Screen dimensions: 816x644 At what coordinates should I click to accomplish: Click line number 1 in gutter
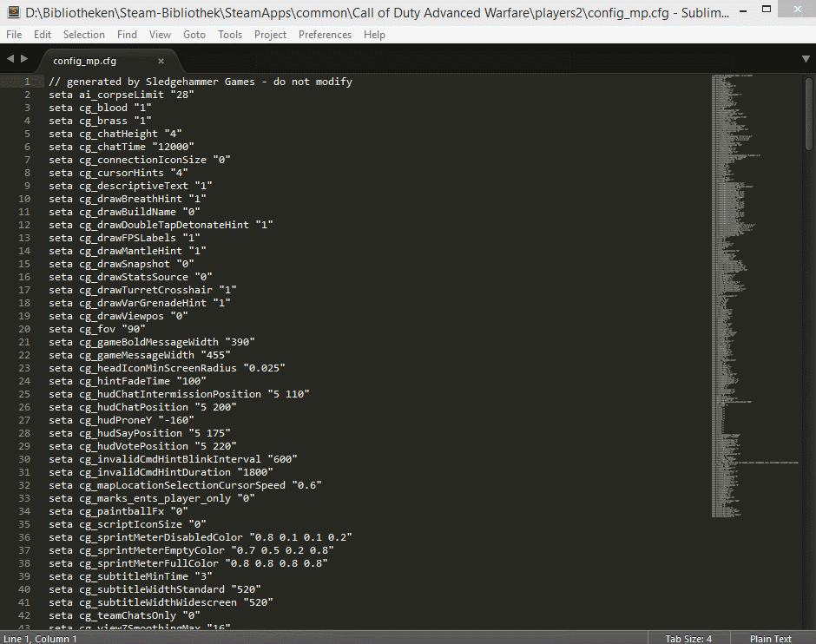pyautogui.click(x=27, y=82)
